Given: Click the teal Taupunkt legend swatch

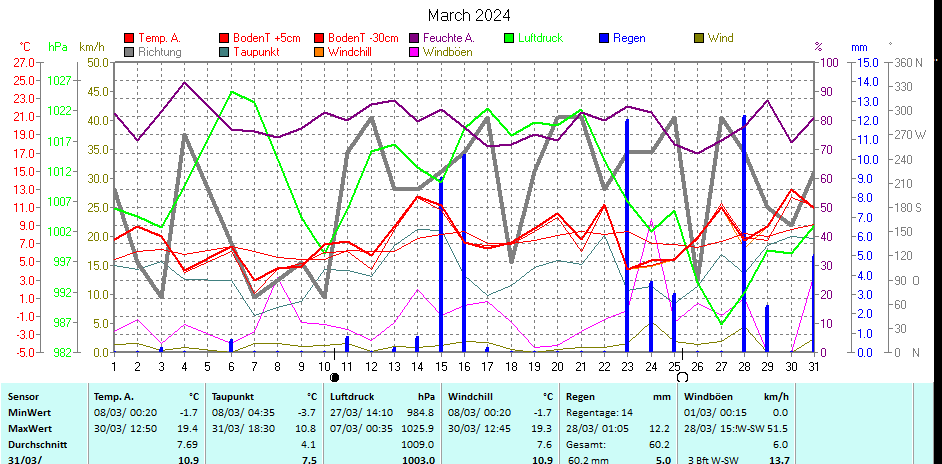Looking at the screenshot, I should tap(224, 52).
